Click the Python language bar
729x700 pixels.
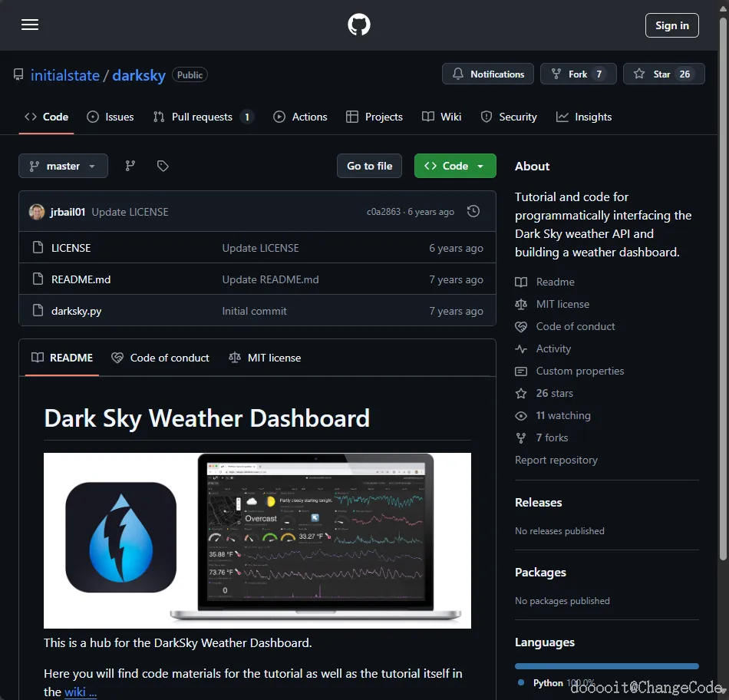607,666
